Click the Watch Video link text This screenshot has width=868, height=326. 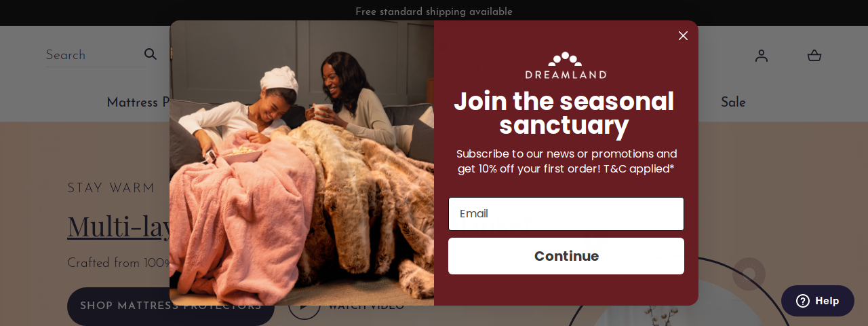point(366,306)
